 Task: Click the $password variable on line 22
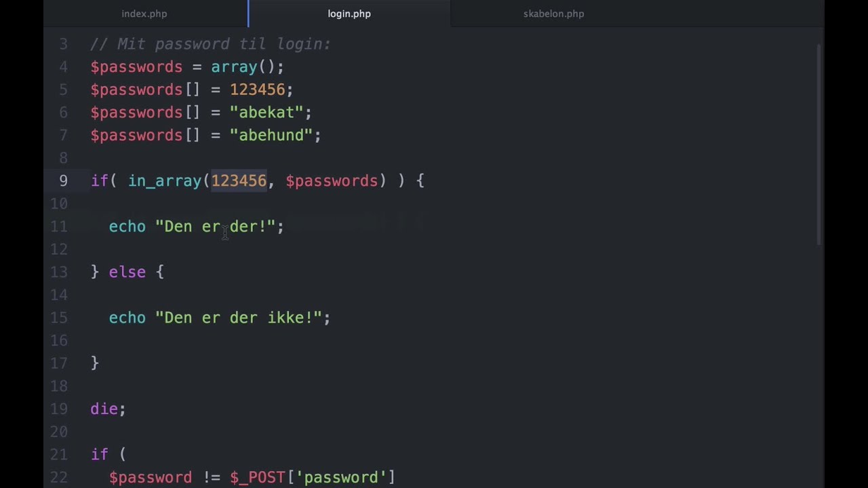pos(151,477)
